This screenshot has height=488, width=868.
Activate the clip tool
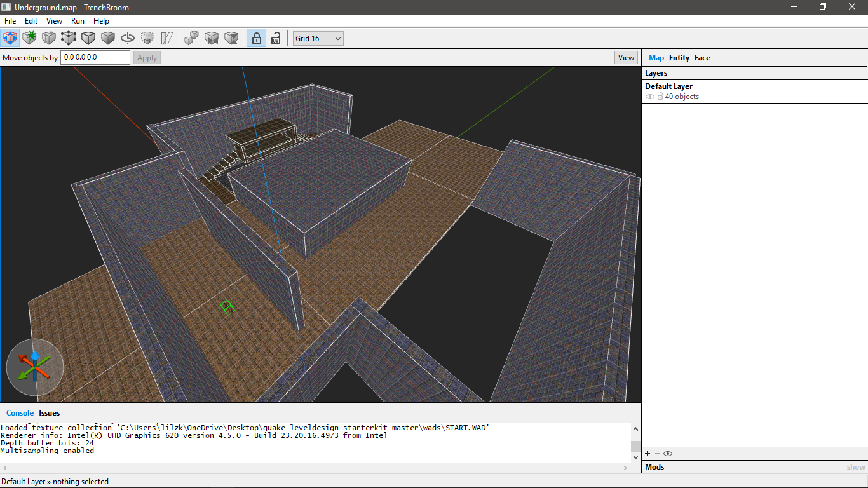49,38
